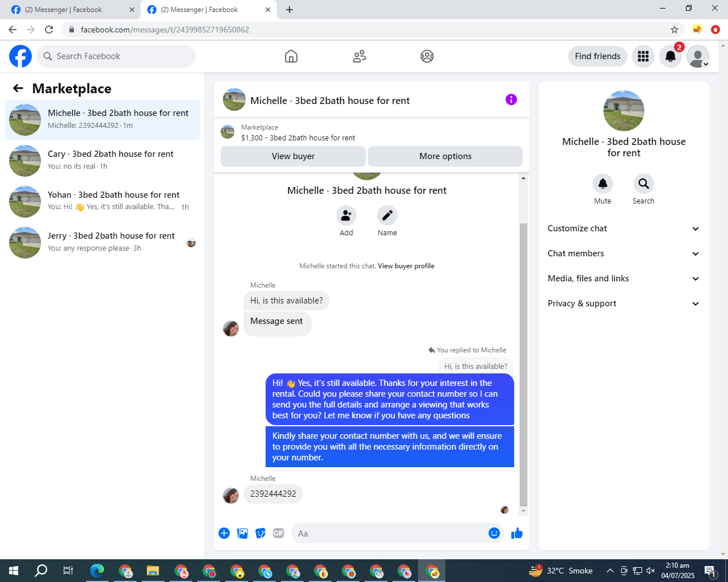728x582 pixels.
Task: Open Task View on taskbar
Action: click(68, 571)
